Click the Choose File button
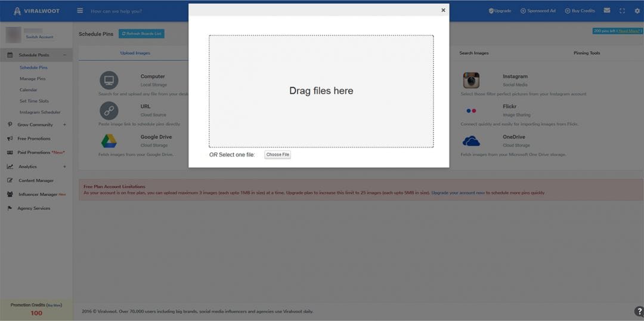This screenshot has height=321, width=644. (x=278, y=155)
